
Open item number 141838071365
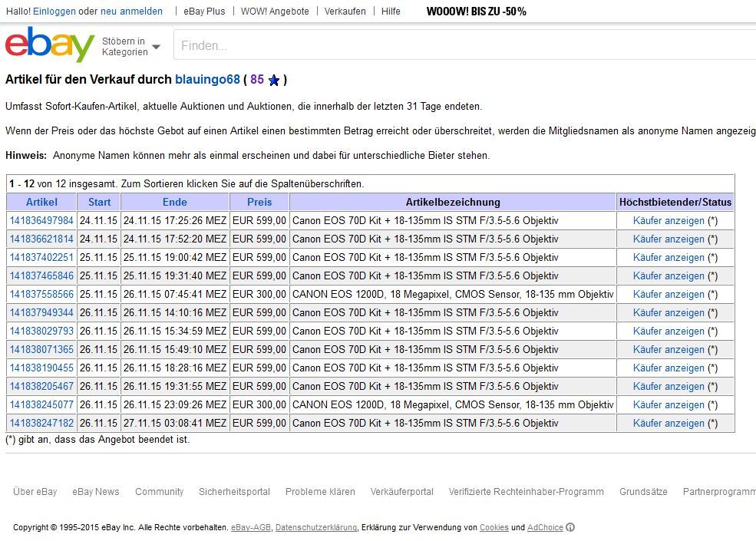tap(41, 349)
